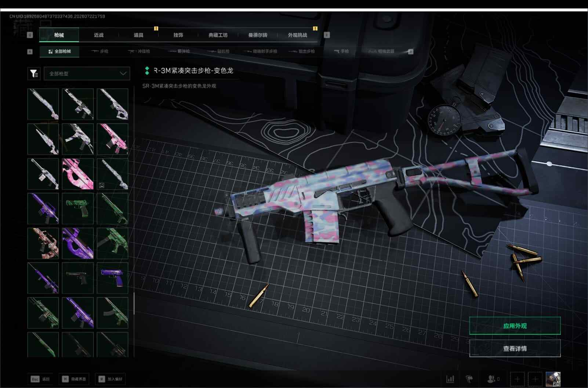588x388 pixels.
Task: Open 查看详情 for this skin
Action: [x=515, y=348]
